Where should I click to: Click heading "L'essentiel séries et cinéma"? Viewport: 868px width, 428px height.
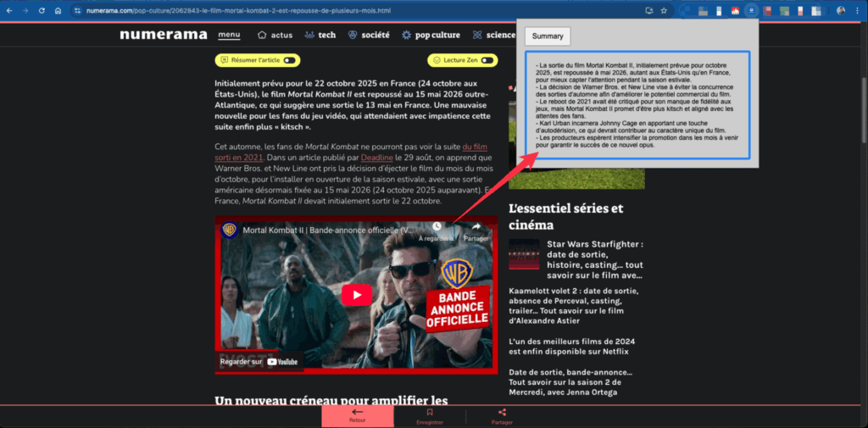click(565, 216)
